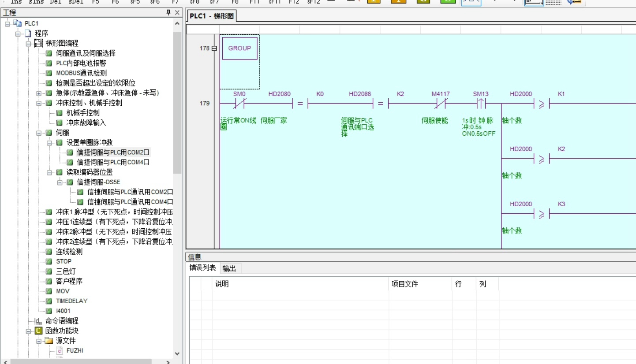Open the MOV section
Image resolution: width=636 pixels, height=364 pixels.
point(63,291)
